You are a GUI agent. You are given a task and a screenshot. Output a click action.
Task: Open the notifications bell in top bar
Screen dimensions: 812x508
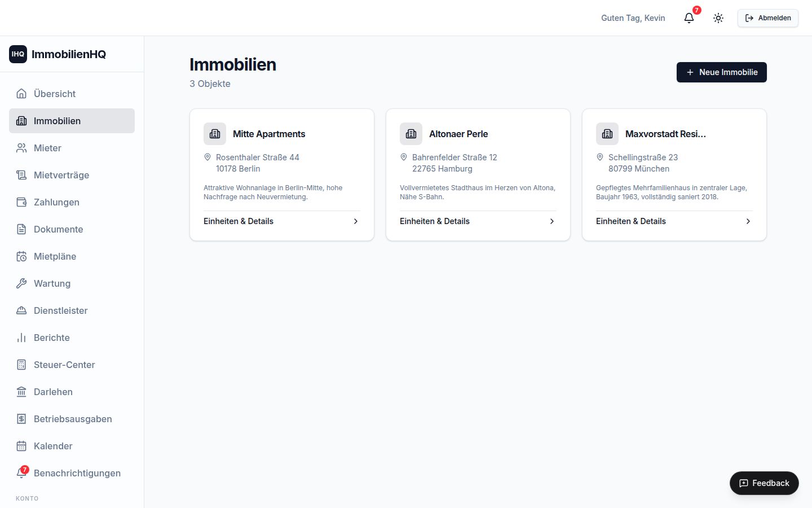[x=689, y=18]
